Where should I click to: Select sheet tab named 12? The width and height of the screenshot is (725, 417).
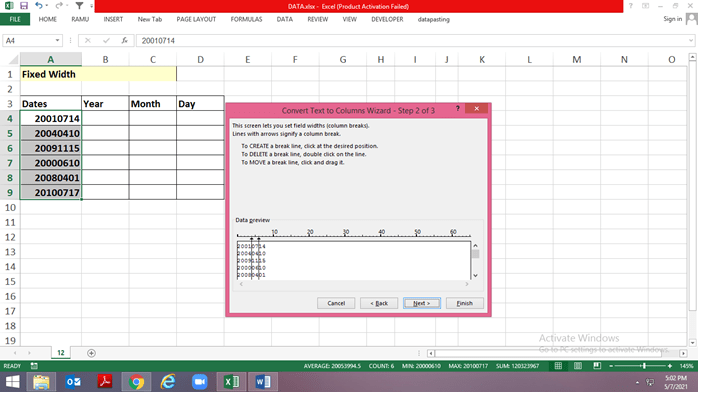click(x=61, y=353)
